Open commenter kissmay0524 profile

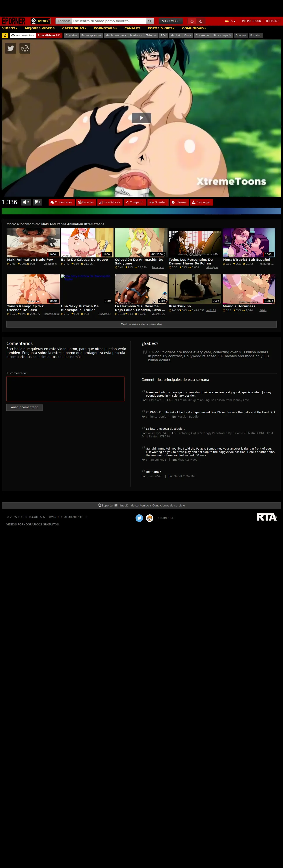point(156,433)
